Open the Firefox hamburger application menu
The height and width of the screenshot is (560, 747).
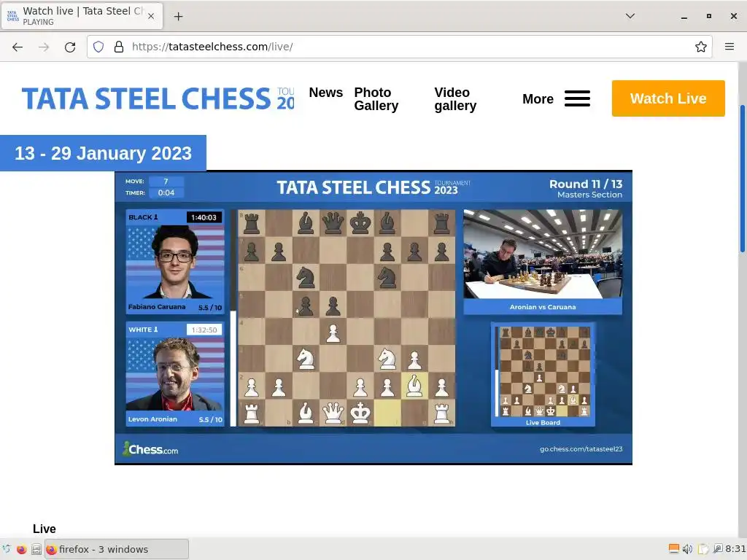(x=729, y=47)
